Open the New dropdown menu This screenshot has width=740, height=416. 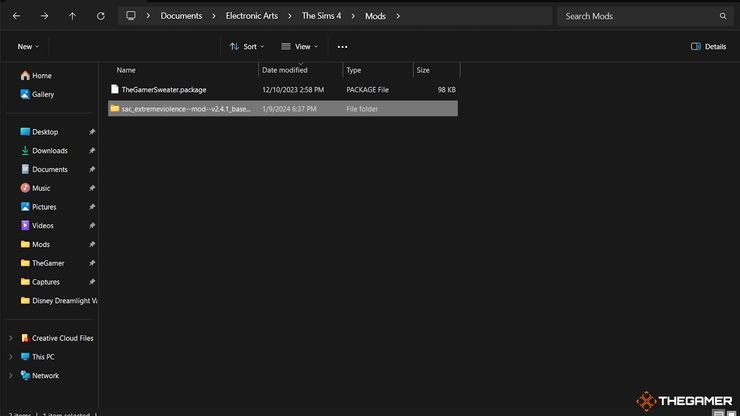[28, 47]
